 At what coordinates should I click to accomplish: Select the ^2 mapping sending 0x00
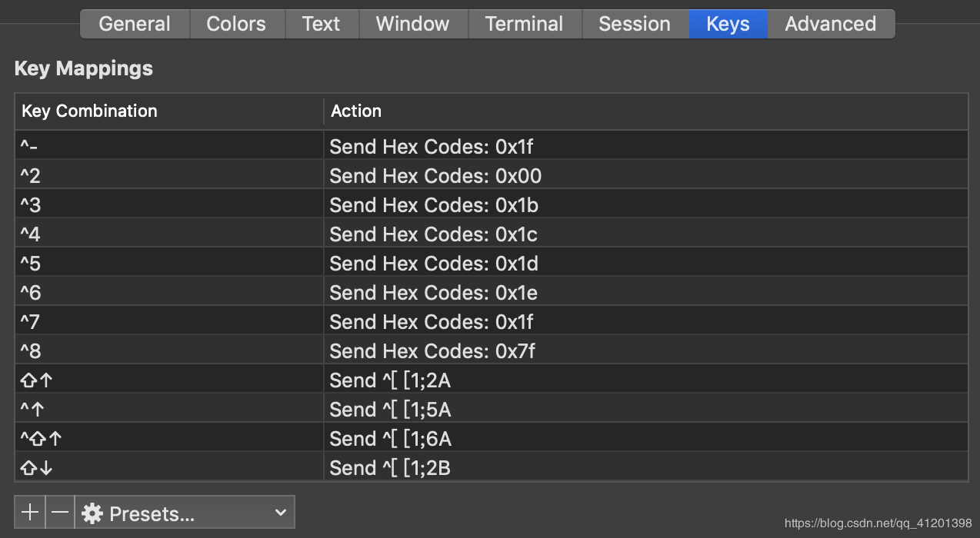(491, 176)
